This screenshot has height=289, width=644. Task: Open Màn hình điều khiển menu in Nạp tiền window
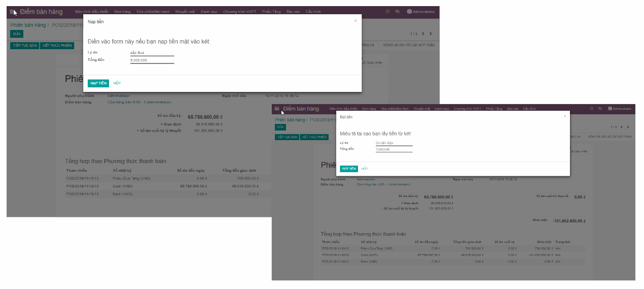[x=92, y=11]
